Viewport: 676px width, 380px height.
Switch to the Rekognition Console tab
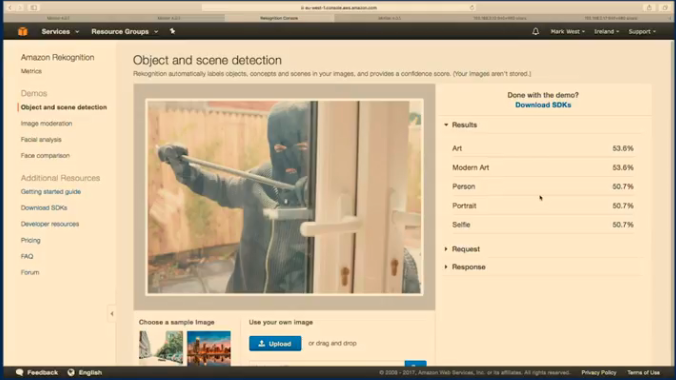click(x=279, y=18)
